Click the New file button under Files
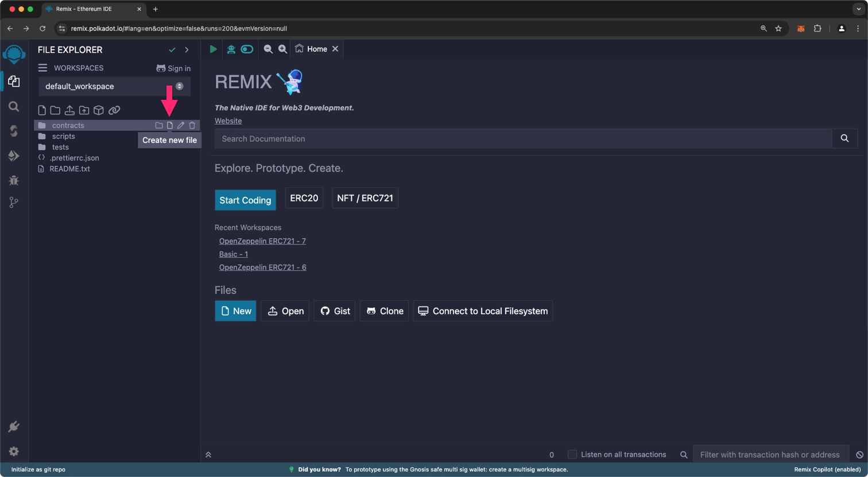Screen dimensions: 868x477 pyautogui.click(x=235, y=311)
